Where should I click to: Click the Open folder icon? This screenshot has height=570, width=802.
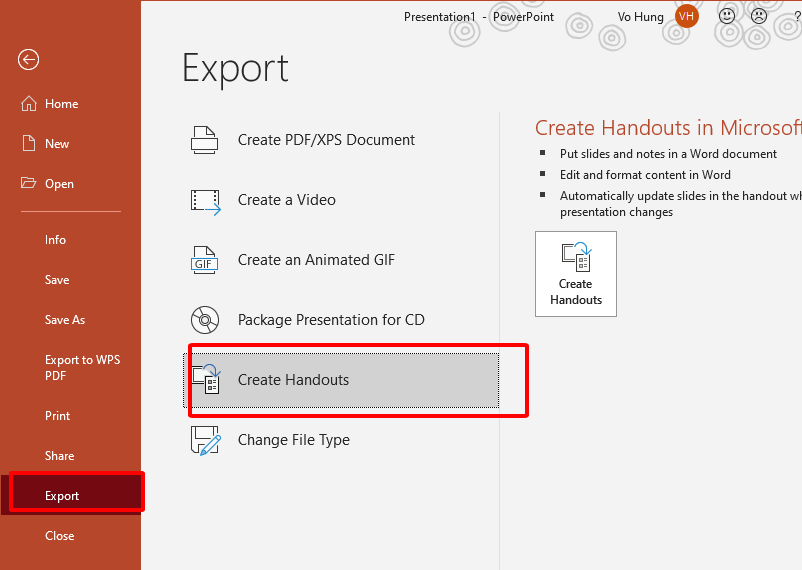pyautogui.click(x=28, y=183)
